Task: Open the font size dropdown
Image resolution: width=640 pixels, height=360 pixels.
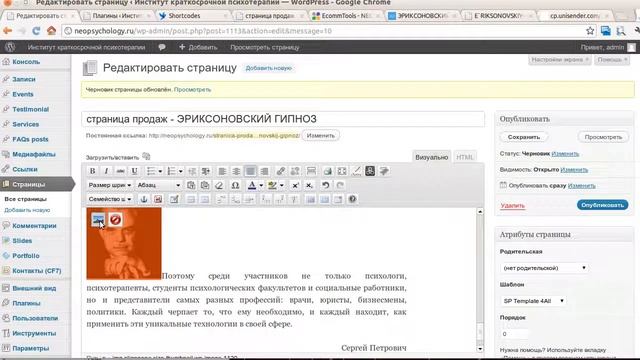Action: (109, 185)
